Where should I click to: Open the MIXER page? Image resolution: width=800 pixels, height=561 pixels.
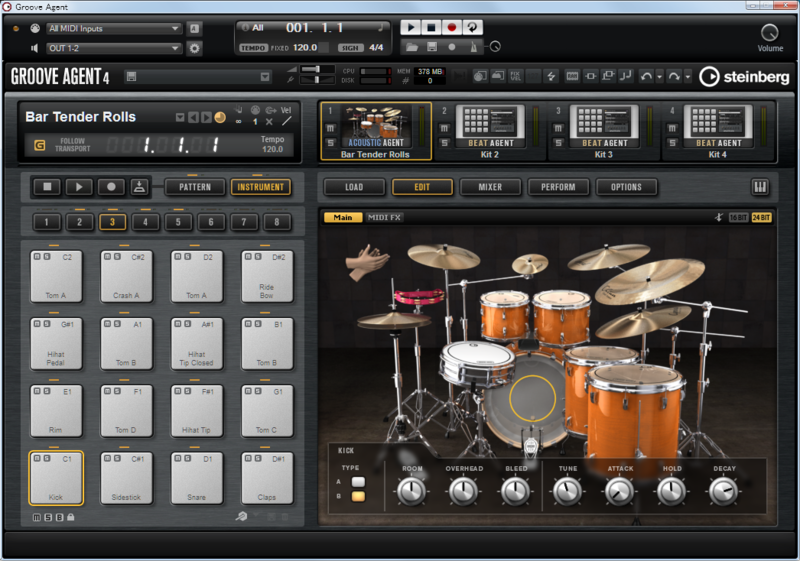click(x=490, y=187)
